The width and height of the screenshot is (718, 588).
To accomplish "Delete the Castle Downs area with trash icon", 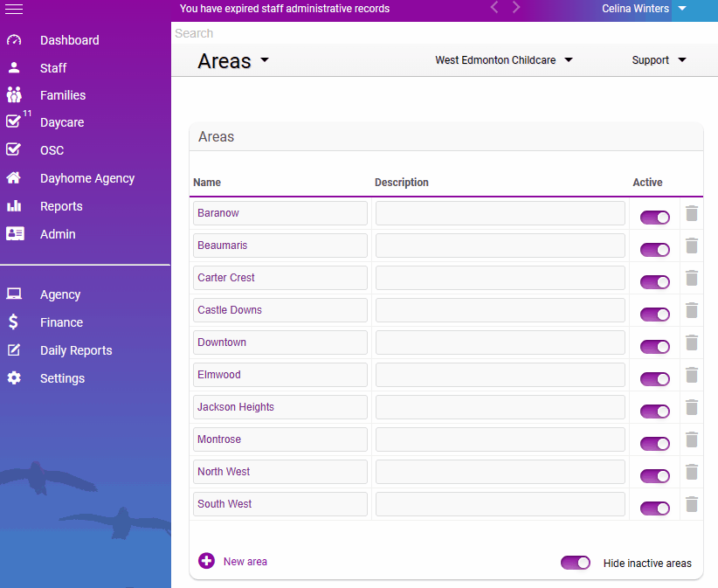I will coord(692,310).
